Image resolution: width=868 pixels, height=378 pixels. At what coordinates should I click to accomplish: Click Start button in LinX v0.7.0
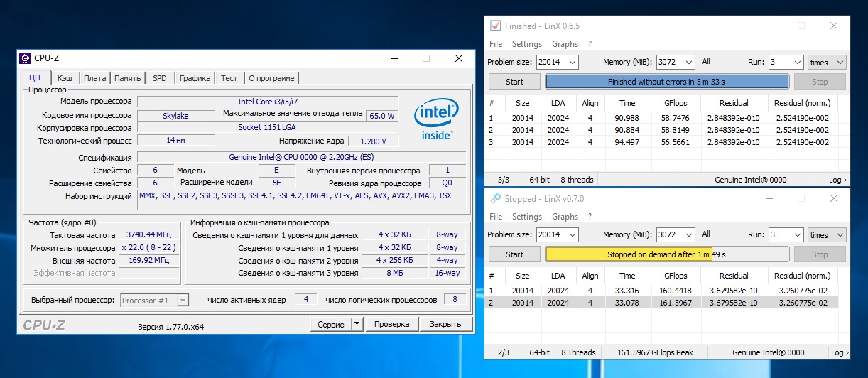pos(514,254)
